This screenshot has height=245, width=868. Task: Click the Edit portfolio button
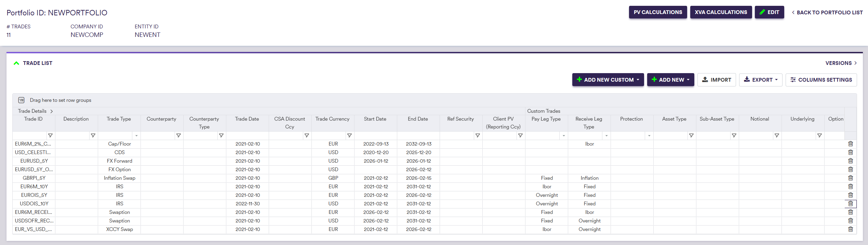click(769, 12)
